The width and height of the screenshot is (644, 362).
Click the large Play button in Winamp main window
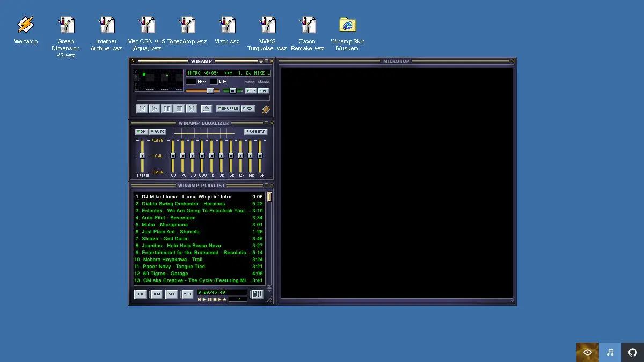tap(155, 108)
